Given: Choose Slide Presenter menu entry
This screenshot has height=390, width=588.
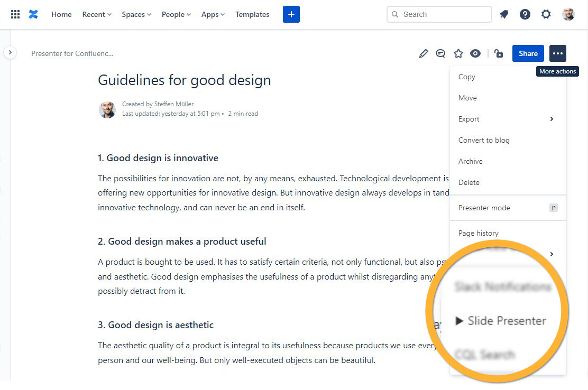Looking at the screenshot, I should (x=500, y=321).
